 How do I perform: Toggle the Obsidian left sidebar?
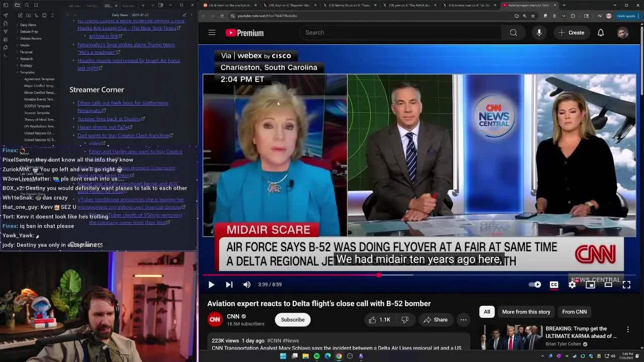pyautogui.click(x=6, y=6)
